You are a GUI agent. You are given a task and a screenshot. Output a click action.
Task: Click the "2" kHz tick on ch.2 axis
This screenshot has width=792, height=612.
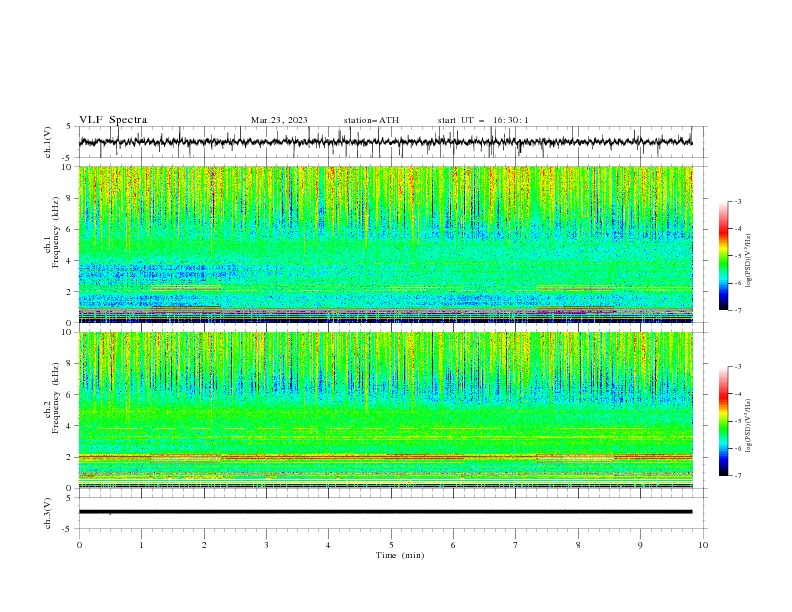tap(69, 457)
